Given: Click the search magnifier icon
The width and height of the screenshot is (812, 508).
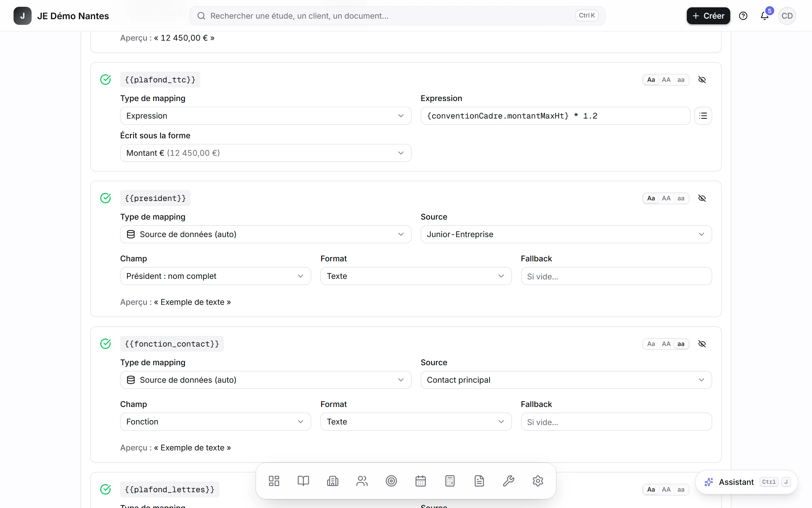Looking at the screenshot, I should click(201, 16).
